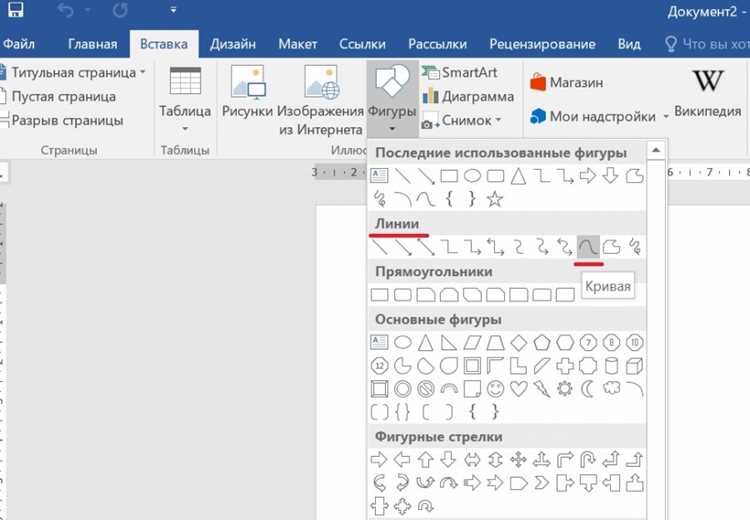Select the Left arrow in Фигурные стрелки
Image resolution: width=750 pixels, height=520 pixels.
(x=402, y=460)
